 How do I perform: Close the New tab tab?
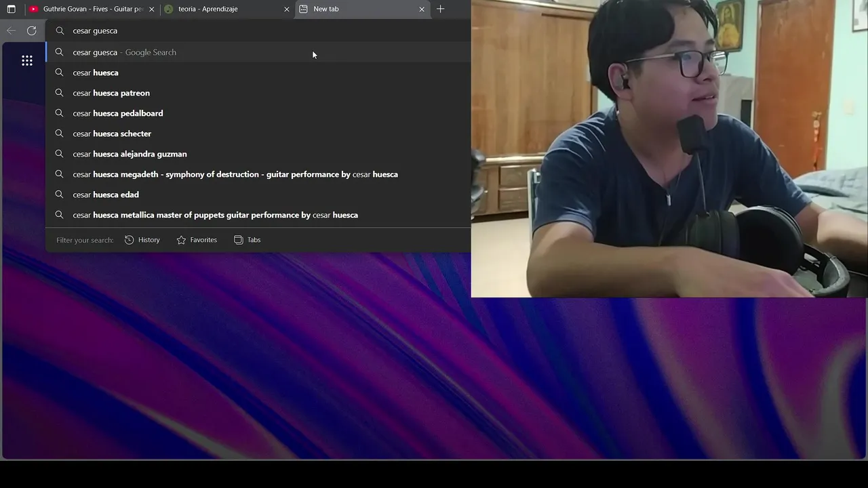click(x=422, y=9)
